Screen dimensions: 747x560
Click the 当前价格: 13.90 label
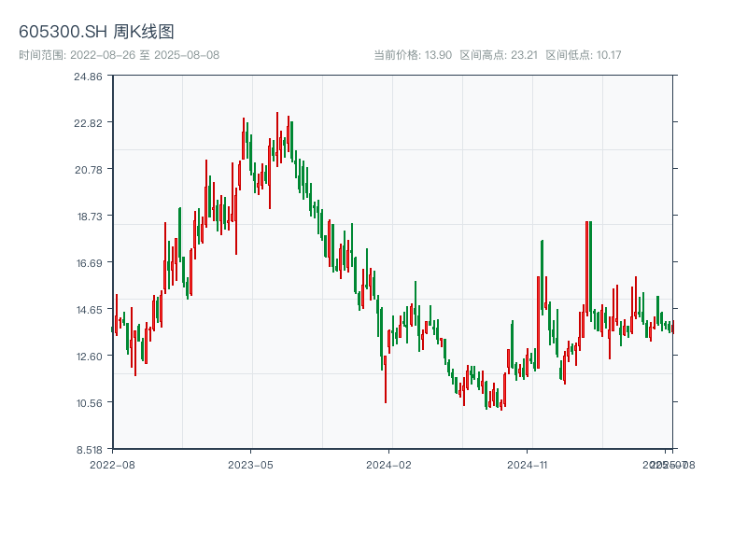[x=413, y=55]
